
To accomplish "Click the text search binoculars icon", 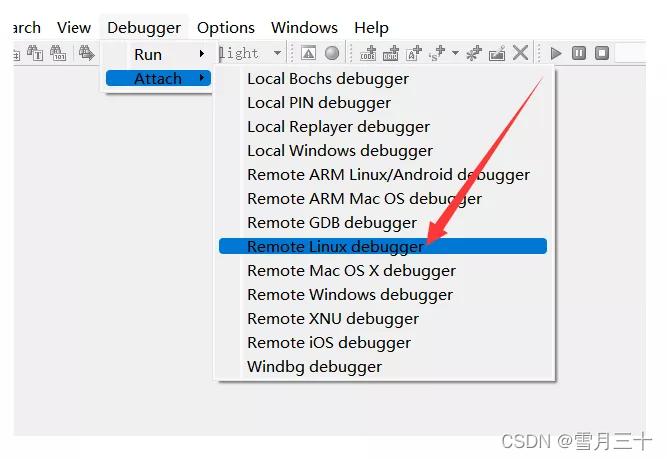I will point(35,53).
